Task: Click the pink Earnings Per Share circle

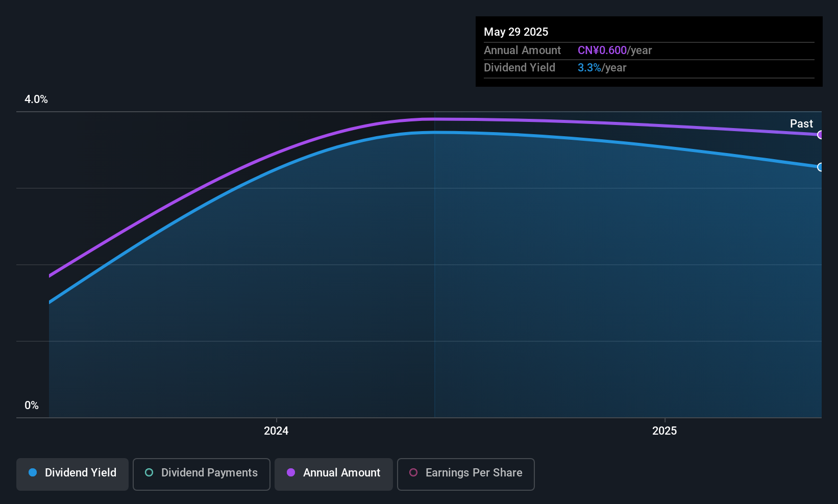Action: [x=413, y=472]
